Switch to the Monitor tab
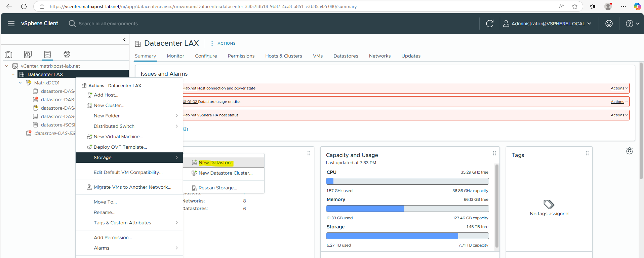The width and height of the screenshot is (644, 258). click(175, 56)
